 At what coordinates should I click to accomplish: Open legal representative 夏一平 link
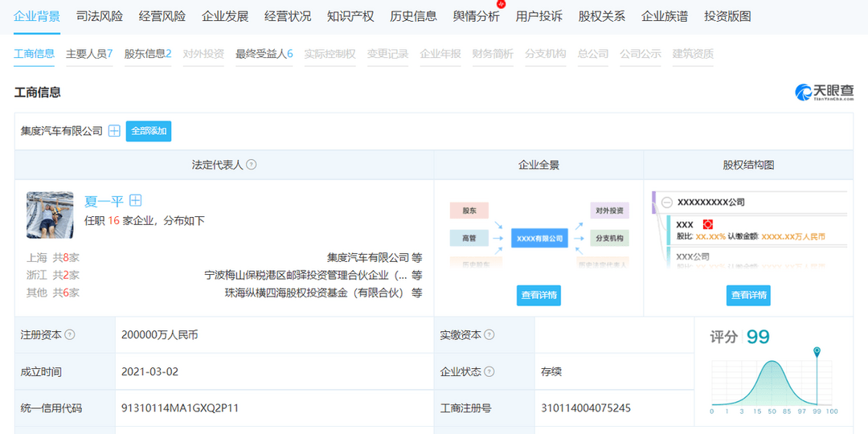(x=104, y=201)
